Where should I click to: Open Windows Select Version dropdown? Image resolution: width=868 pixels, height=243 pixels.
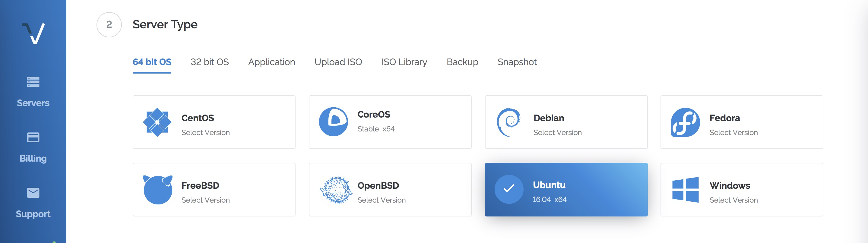coord(733,200)
